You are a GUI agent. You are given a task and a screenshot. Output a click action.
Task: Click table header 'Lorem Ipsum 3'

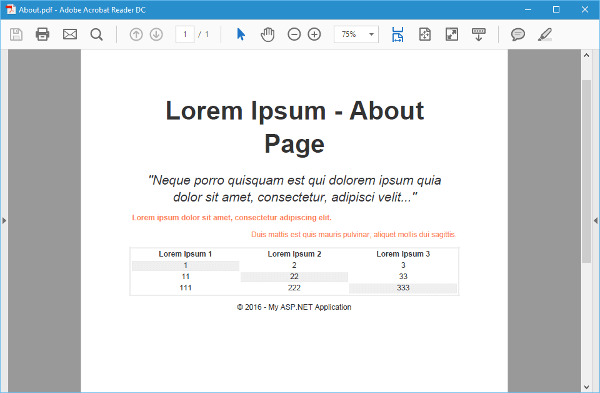[403, 254]
